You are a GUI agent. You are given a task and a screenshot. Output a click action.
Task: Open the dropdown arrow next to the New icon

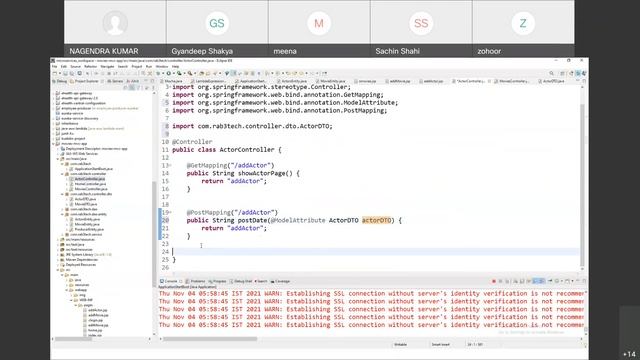pyautogui.click(x=60, y=73)
